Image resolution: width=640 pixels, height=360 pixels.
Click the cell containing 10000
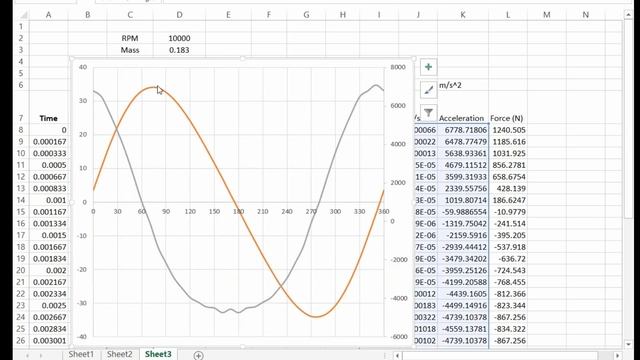click(179, 38)
